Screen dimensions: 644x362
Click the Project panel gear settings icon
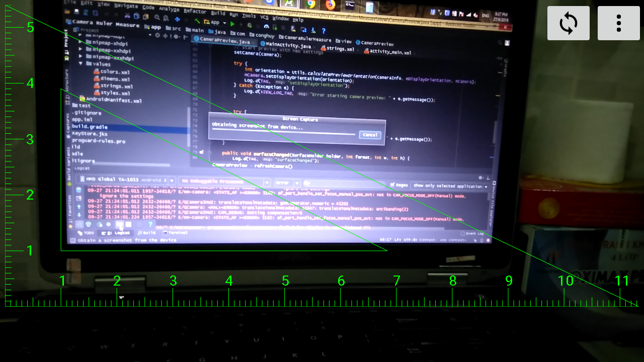[x=176, y=36]
